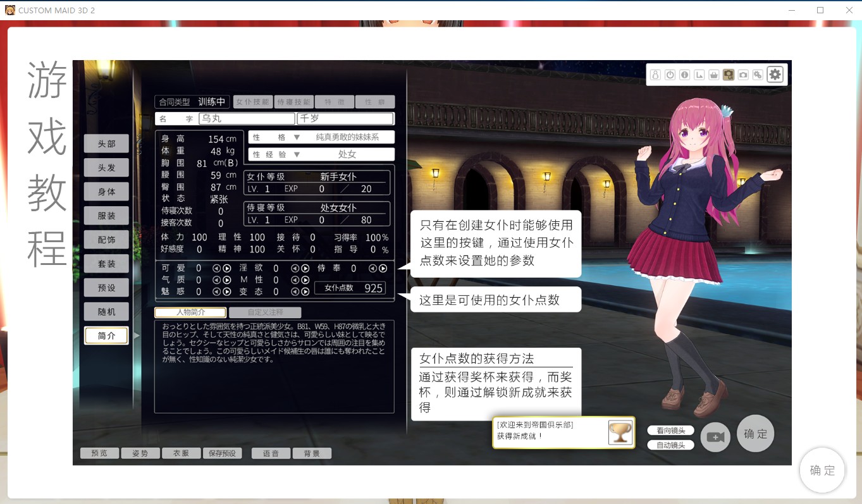Click the 保存预设 button
The height and width of the screenshot is (504, 862).
click(x=222, y=453)
